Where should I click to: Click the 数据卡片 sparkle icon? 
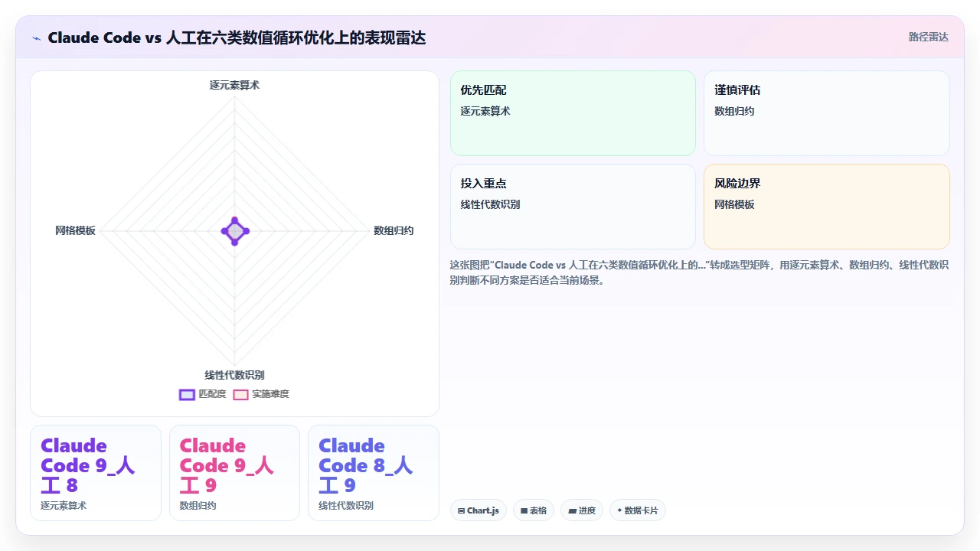[x=619, y=510]
